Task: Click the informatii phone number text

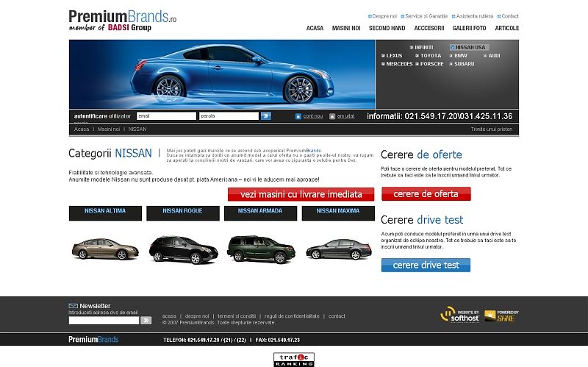Action: [440, 116]
